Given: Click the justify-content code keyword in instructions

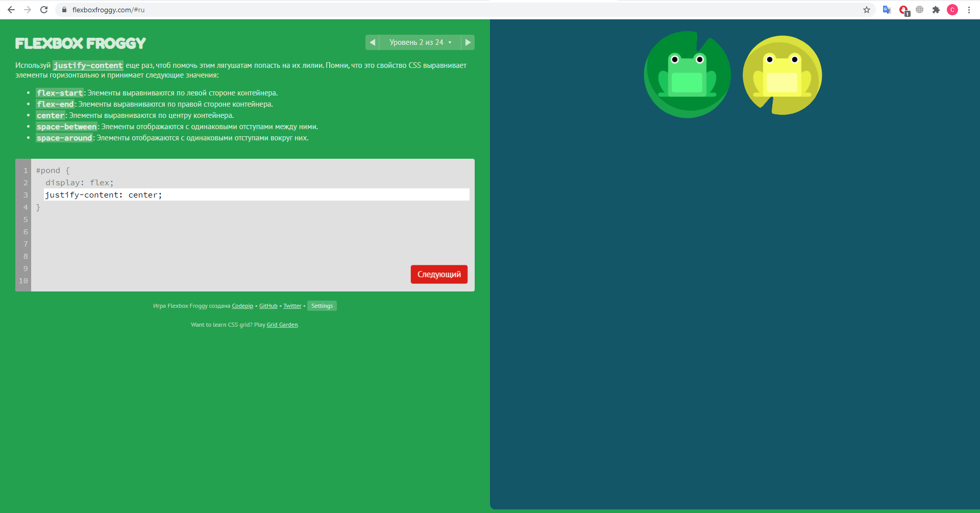Looking at the screenshot, I should pos(88,65).
